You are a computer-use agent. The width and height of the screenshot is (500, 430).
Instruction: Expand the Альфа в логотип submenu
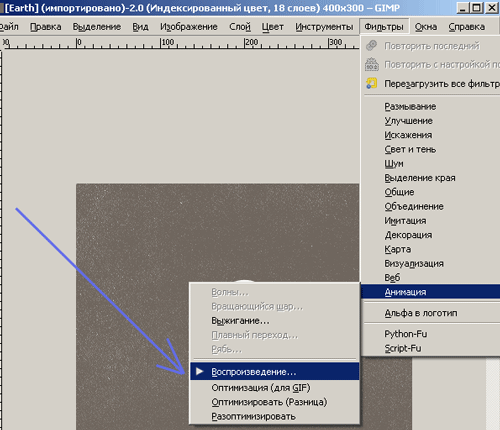pyautogui.click(x=431, y=313)
